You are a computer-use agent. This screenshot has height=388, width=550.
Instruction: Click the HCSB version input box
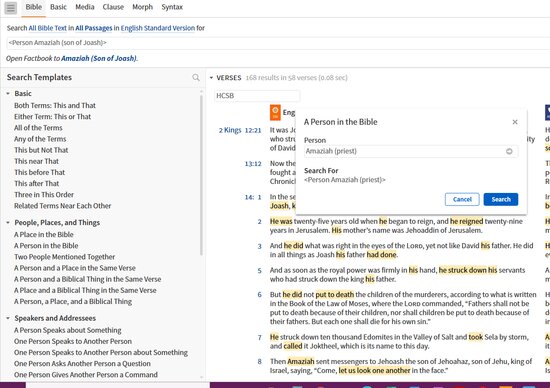(x=257, y=96)
